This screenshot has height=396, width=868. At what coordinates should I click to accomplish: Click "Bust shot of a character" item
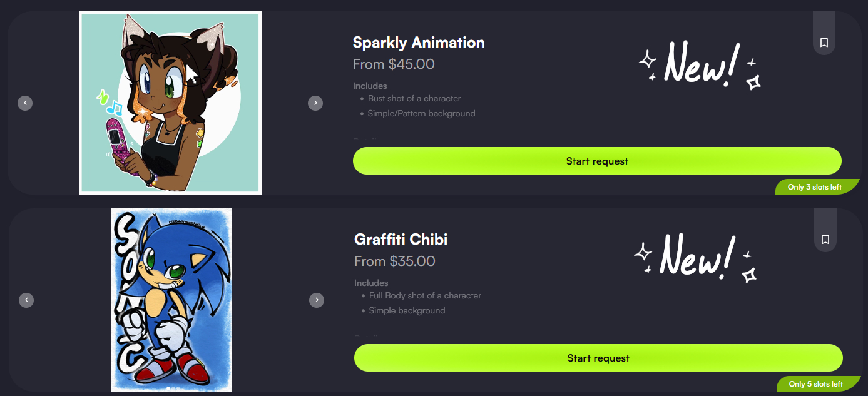coord(414,99)
